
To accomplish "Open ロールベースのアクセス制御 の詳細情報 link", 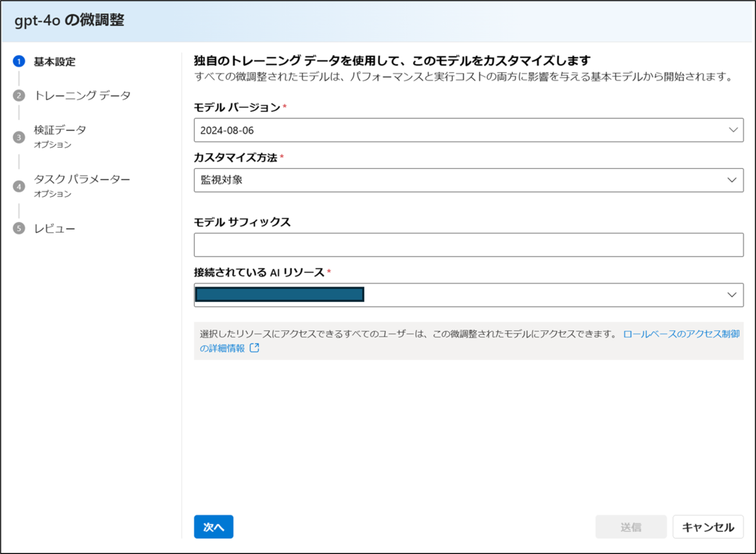I will pos(681,334).
